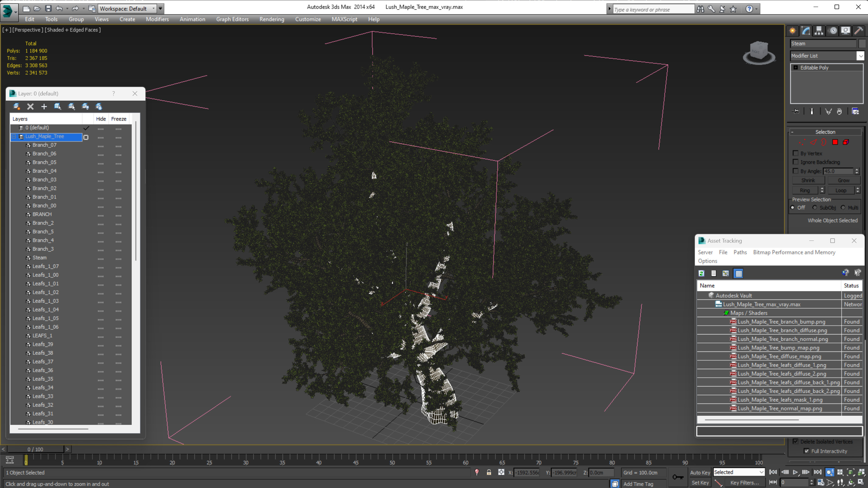The height and width of the screenshot is (488, 868).
Task: Click the By Angle value spinner
Action: click(x=857, y=171)
